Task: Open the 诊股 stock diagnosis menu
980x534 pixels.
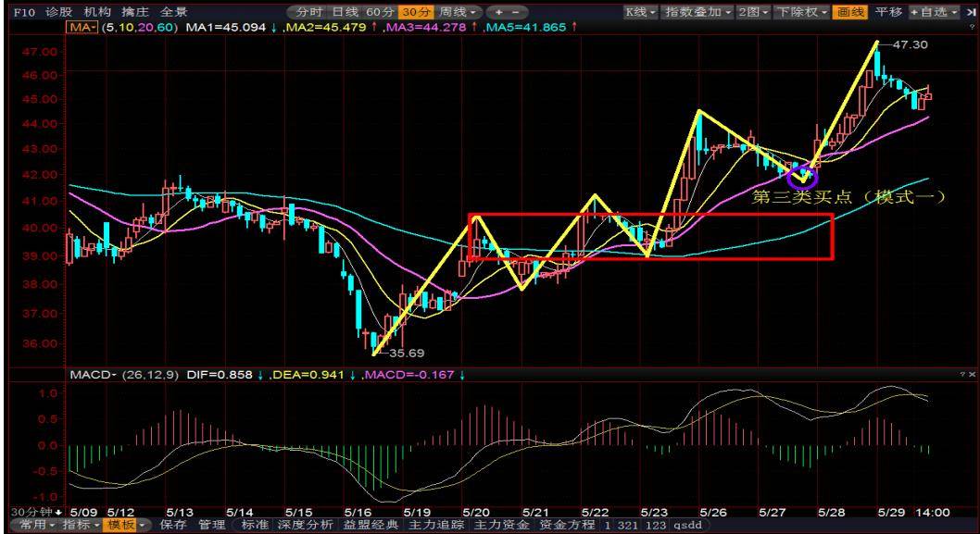Action: click(58, 12)
